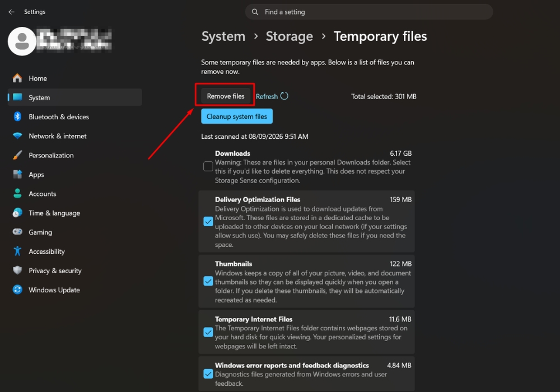Click the user profile avatar

(x=22, y=41)
